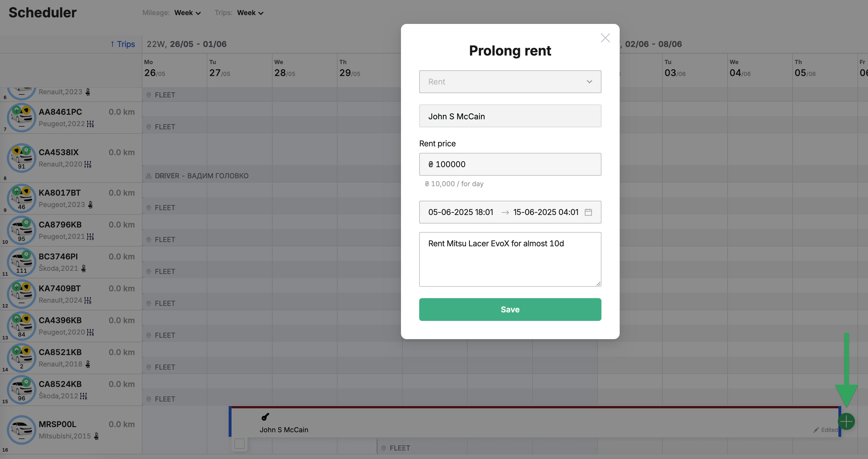Image resolution: width=868 pixels, height=459 pixels.
Task: Click transmission icon next to Peugeot,2023
Action: coord(90,204)
